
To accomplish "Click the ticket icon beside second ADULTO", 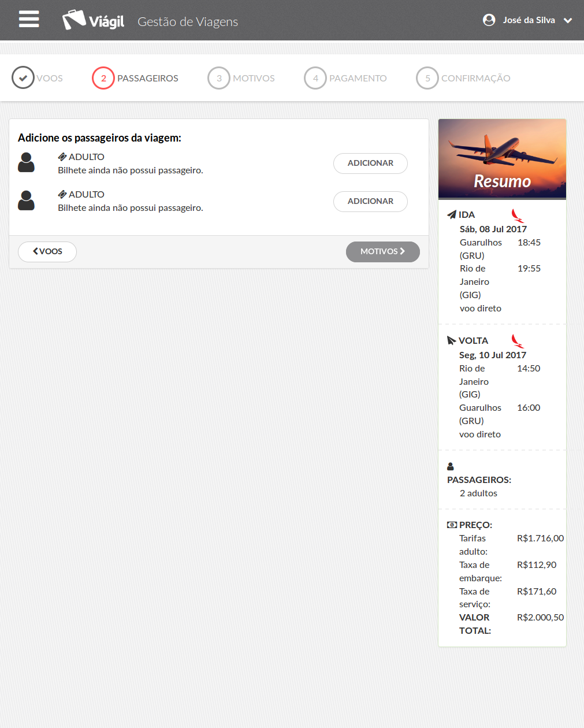I will (62, 194).
